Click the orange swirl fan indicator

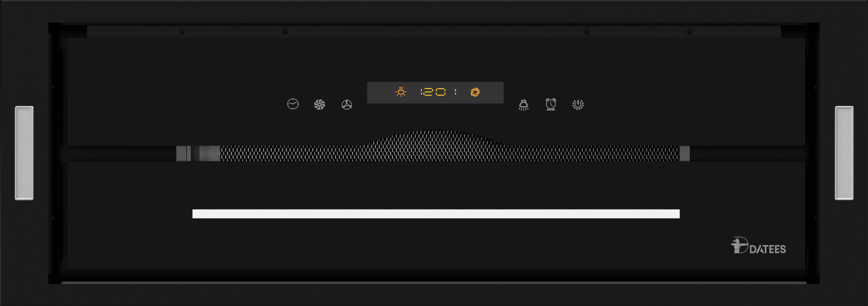pyautogui.click(x=475, y=92)
